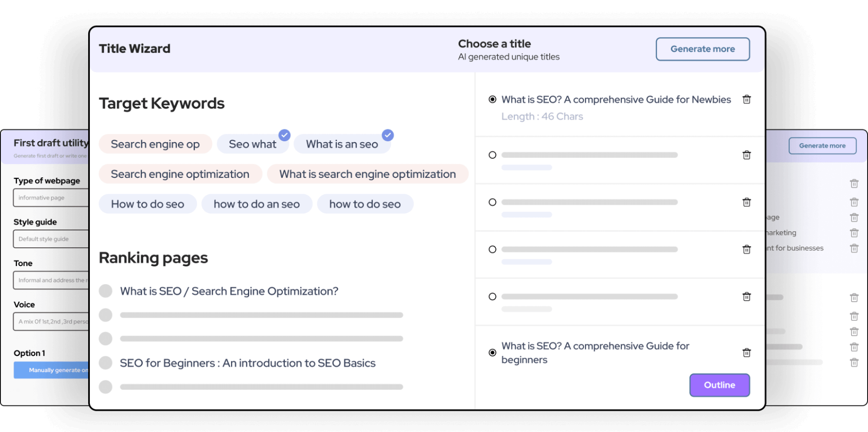Delete the fifth suggested title using trash icon
Viewport: 868px width, 432px height.
click(x=746, y=296)
